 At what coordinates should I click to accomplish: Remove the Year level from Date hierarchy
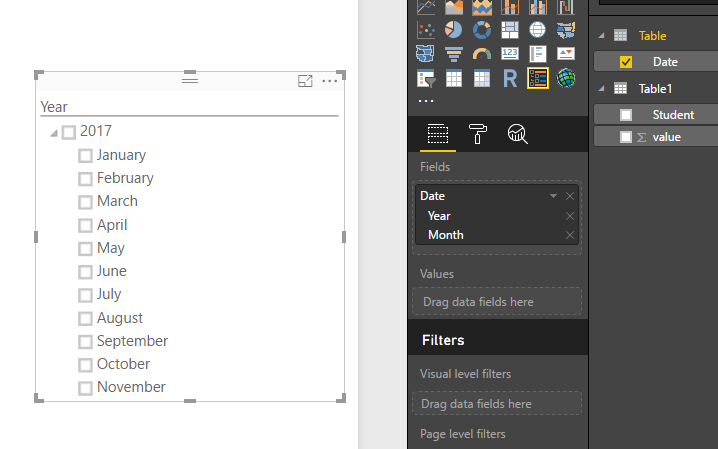(x=570, y=216)
